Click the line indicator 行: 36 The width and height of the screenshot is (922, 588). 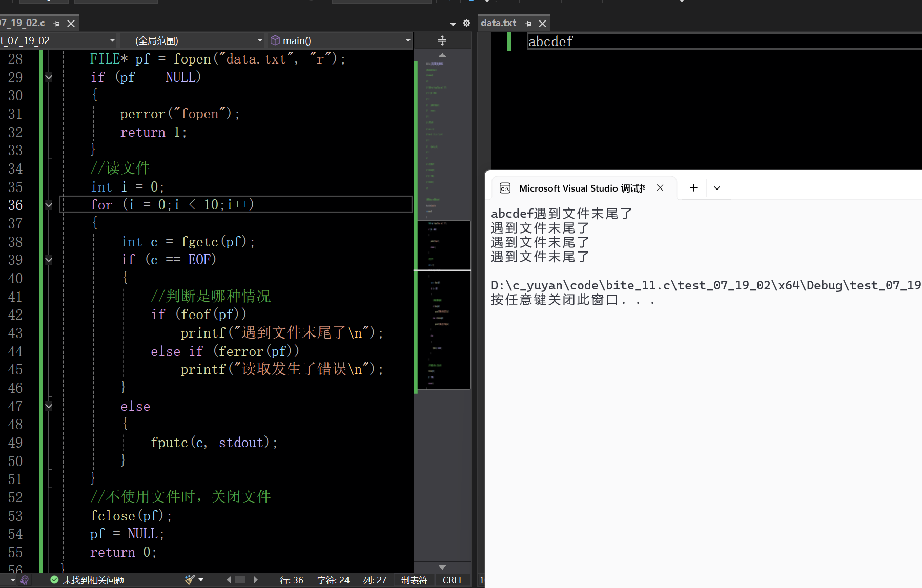[292, 580]
